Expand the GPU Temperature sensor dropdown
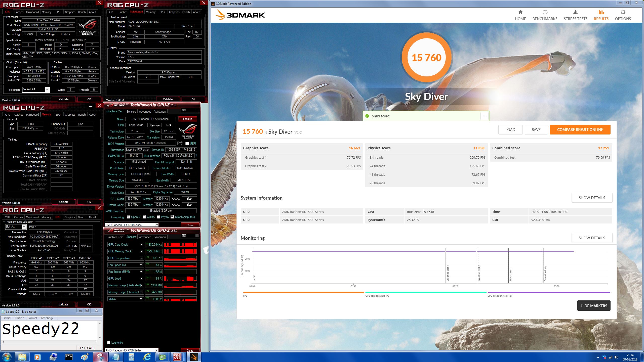 tap(141, 258)
